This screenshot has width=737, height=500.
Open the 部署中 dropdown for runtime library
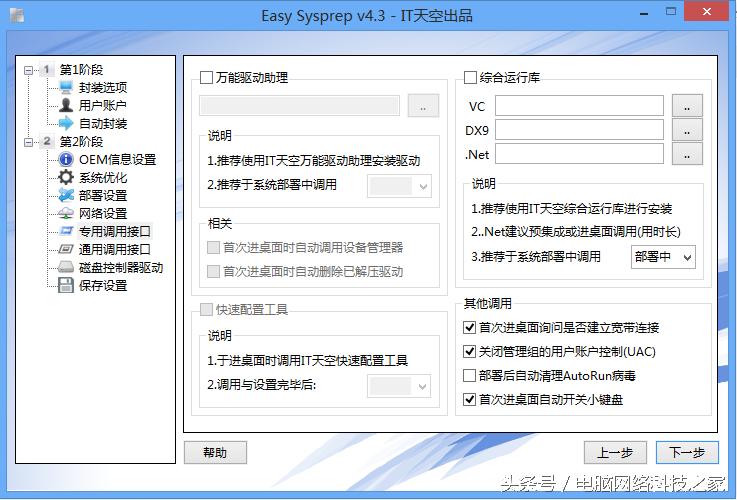[x=663, y=257]
